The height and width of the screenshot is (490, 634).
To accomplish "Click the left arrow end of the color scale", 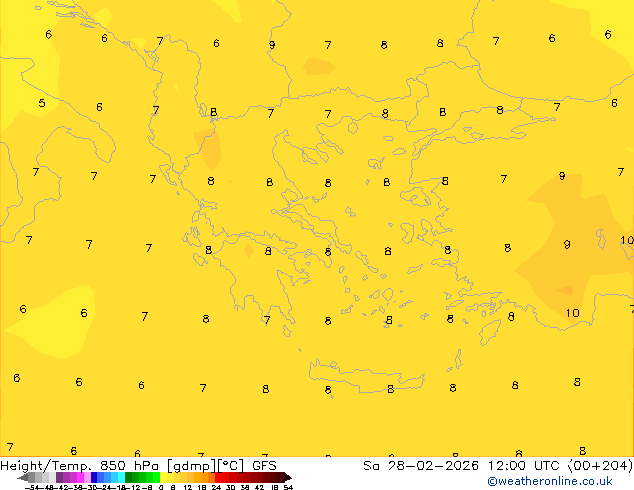I will pos(22,477).
